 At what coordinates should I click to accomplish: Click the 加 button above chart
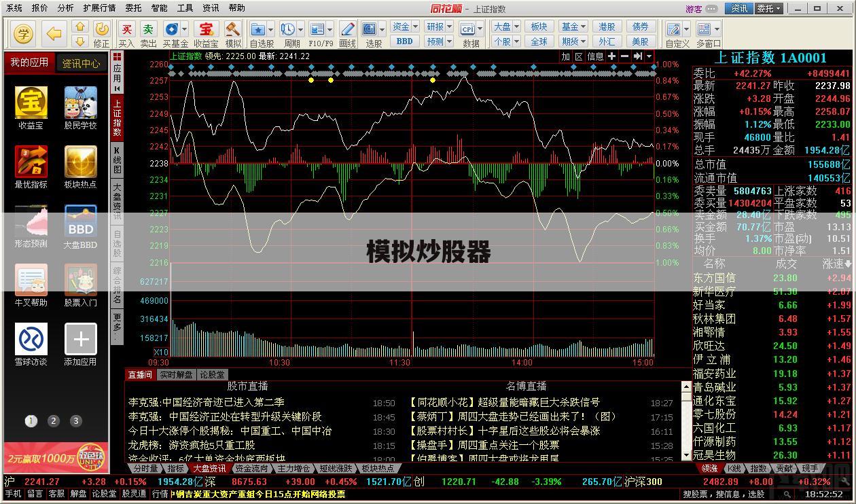pos(565,56)
